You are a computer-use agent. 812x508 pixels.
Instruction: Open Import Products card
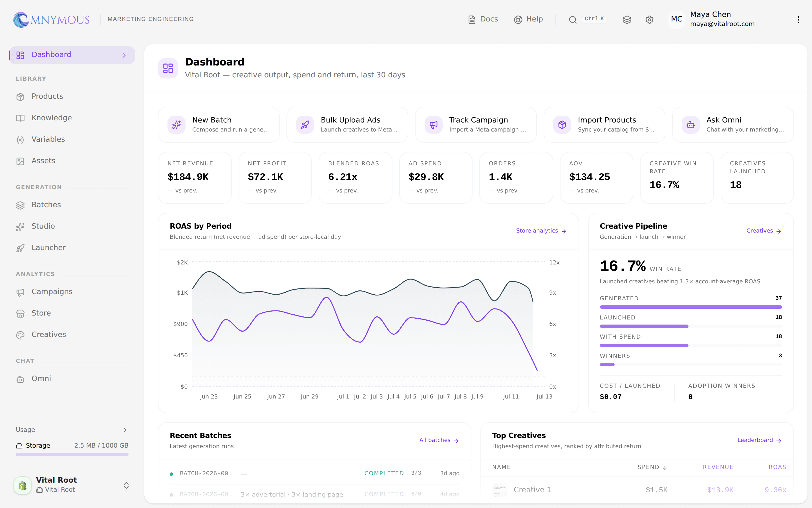604,125
